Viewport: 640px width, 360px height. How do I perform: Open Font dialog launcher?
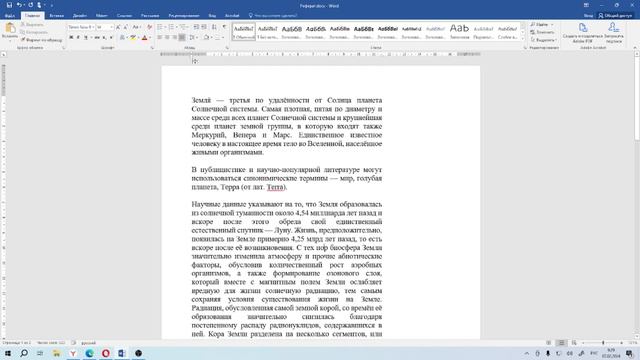[152, 48]
